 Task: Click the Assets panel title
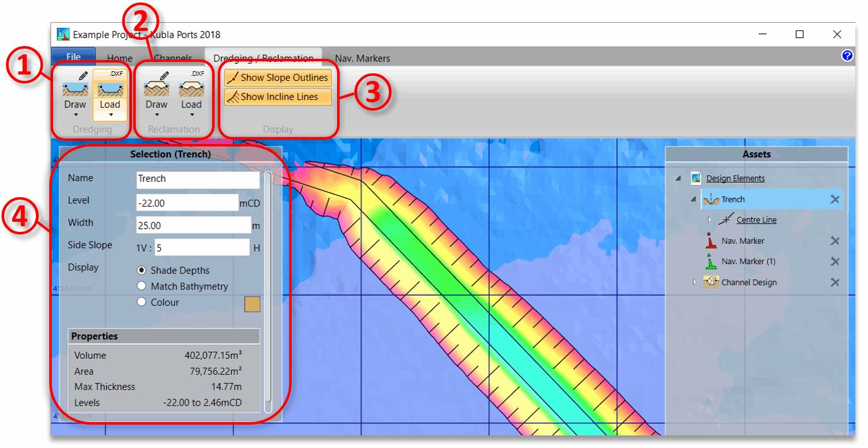pyautogui.click(x=756, y=154)
